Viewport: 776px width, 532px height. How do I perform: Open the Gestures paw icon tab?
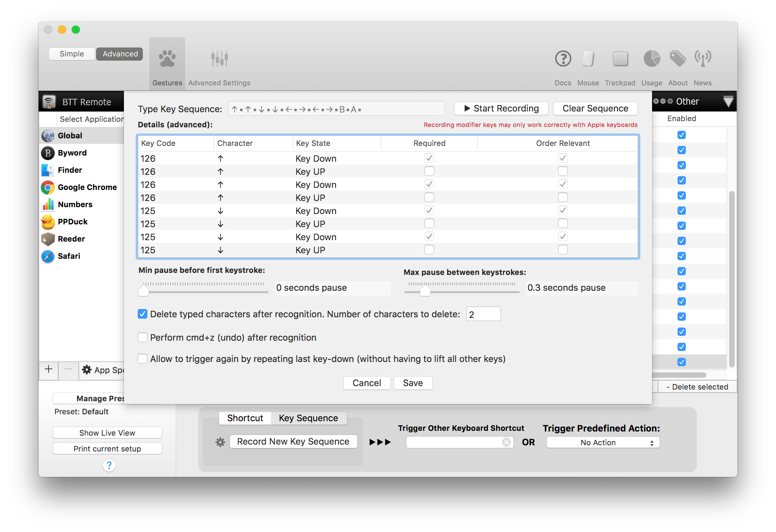click(x=167, y=59)
